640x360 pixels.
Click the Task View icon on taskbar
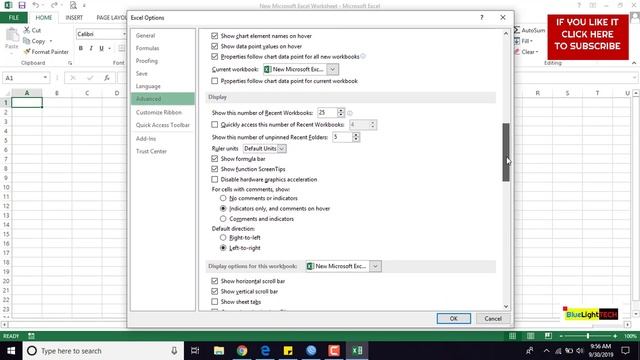[195, 351]
